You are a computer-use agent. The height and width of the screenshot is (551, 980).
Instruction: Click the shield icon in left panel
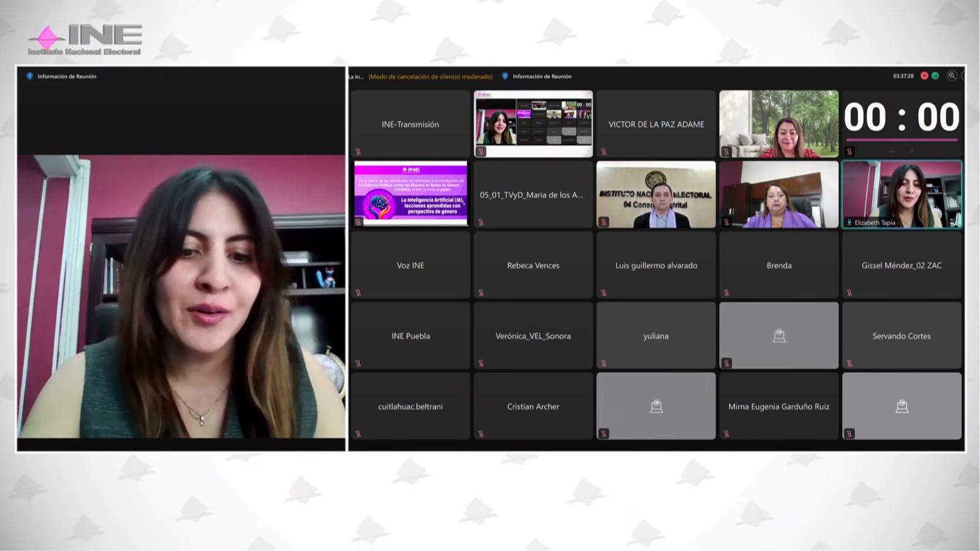29,77
